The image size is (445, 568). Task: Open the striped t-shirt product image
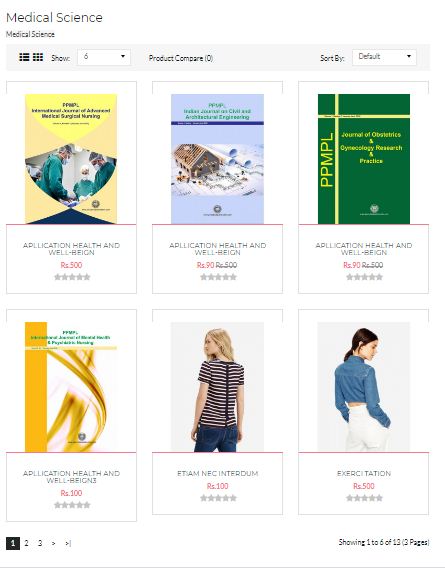point(217,387)
